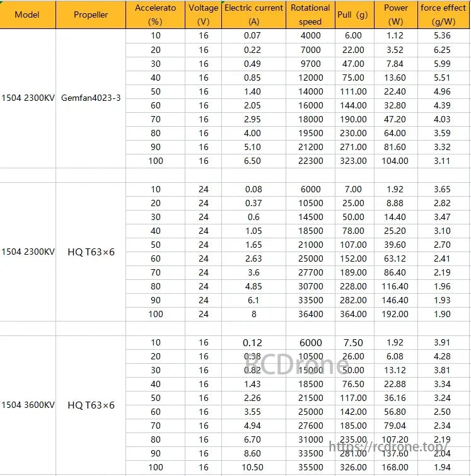Click the Propeller column header
The image size is (471, 476).
[91, 15]
